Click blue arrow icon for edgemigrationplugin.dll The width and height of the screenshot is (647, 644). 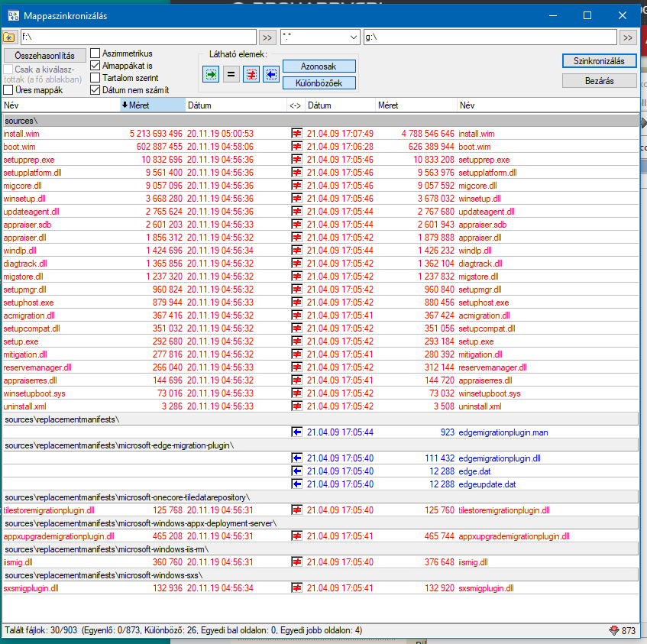pos(296,458)
